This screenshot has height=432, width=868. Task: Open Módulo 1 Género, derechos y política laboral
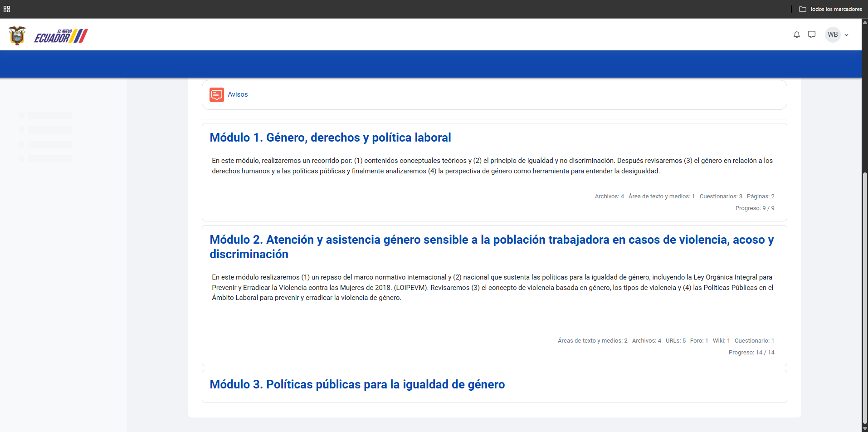point(330,137)
